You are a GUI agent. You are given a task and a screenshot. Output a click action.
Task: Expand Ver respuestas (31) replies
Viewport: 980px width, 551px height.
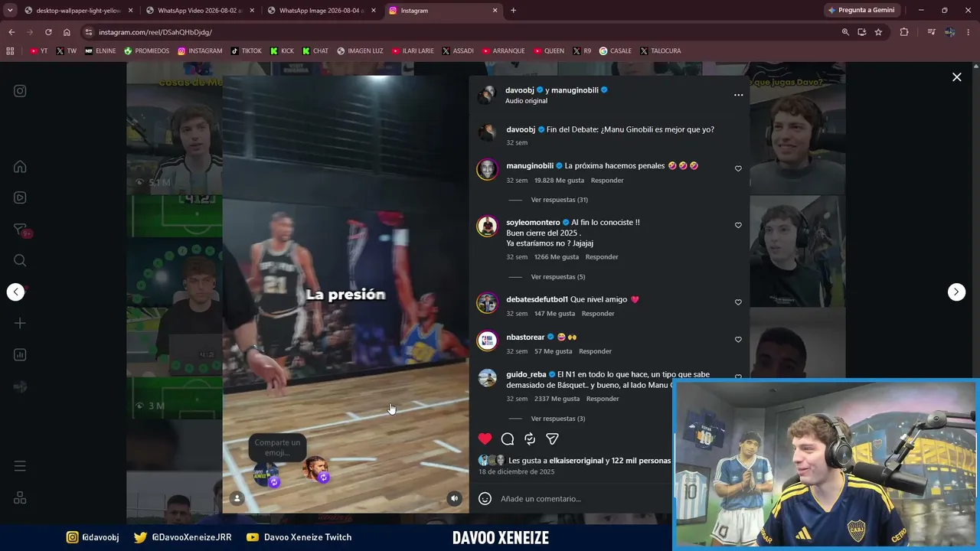coord(559,200)
